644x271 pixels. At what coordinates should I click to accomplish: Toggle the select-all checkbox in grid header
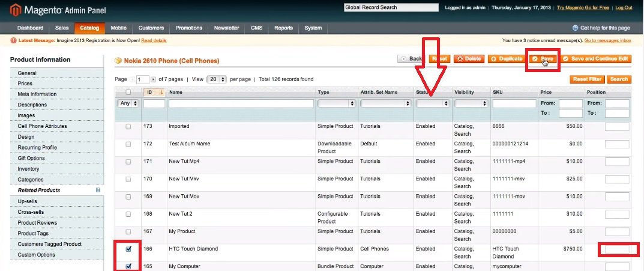[128, 92]
